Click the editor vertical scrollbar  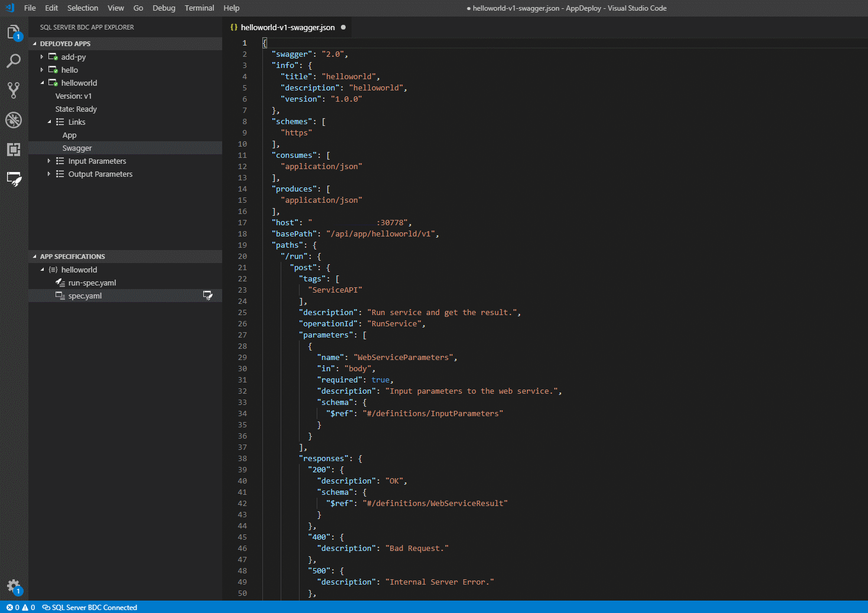(863, 177)
